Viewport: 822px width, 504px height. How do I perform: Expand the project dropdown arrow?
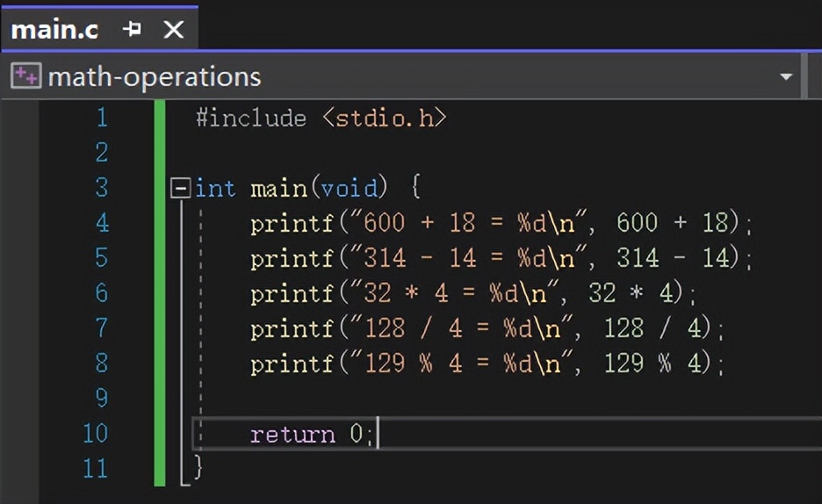click(786, 77)
